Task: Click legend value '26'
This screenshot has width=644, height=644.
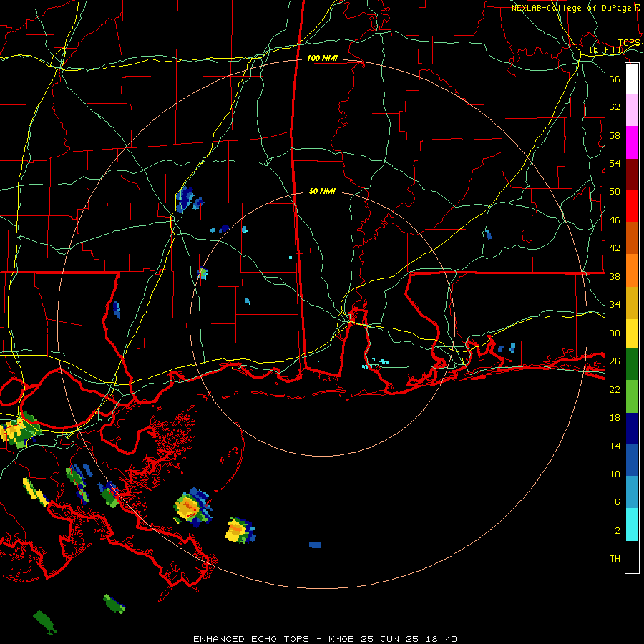Action: click(615, 361)
